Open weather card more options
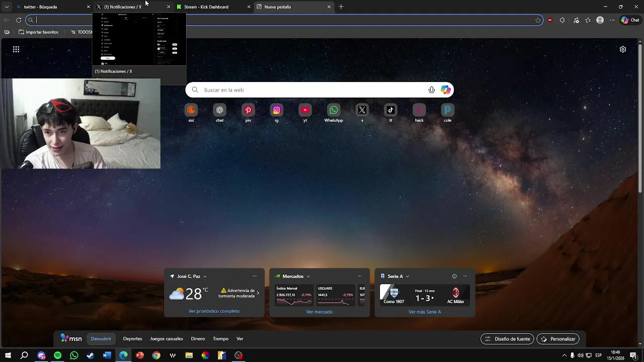This screenshot has width=644, height=362. click(255, 276)
